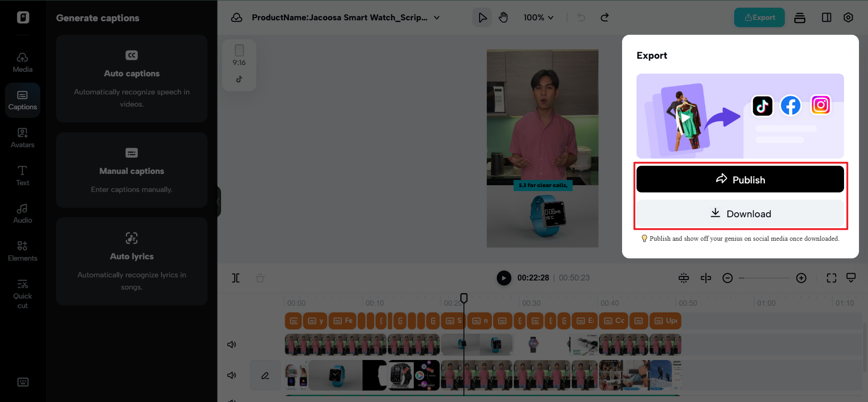Click the video preview canvas
The height and width of the screenshot is (402, 868).
542,148
